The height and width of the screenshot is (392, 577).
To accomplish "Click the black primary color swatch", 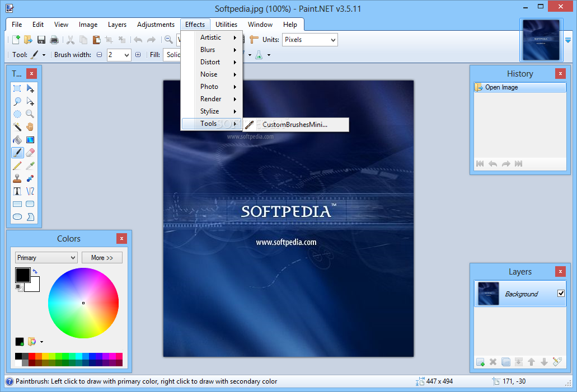I will [x=22, y=275].
